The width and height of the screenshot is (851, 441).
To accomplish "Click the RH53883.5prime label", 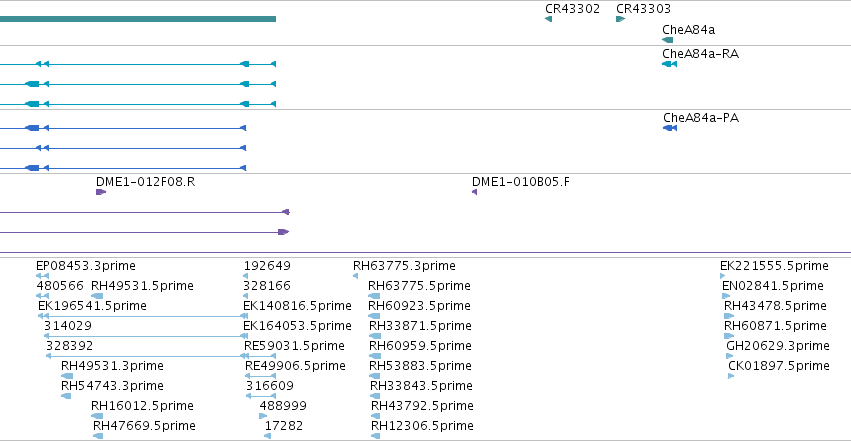I will (420, 366).
